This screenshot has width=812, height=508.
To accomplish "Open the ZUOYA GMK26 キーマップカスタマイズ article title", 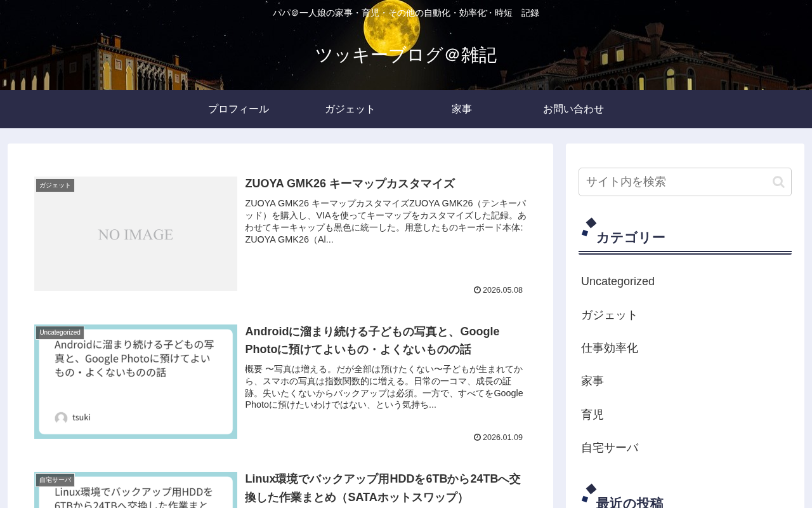I will point(350,184).
